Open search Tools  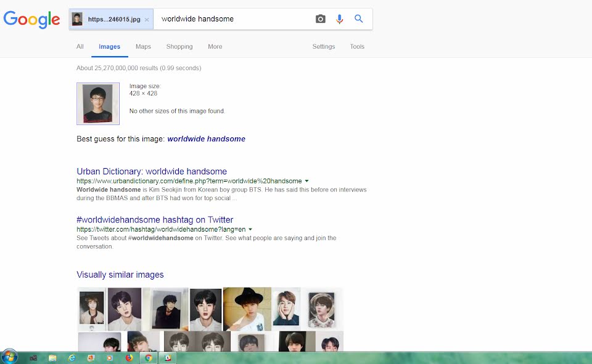point(357,46)
